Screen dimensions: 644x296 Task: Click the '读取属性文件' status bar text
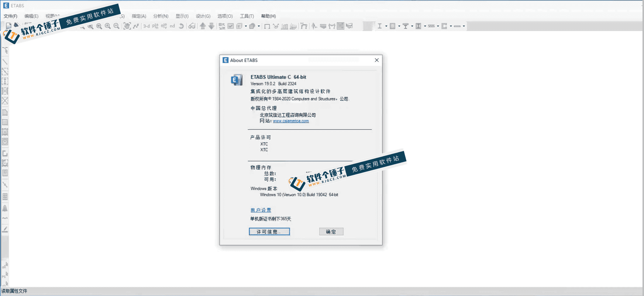(14, 291)
